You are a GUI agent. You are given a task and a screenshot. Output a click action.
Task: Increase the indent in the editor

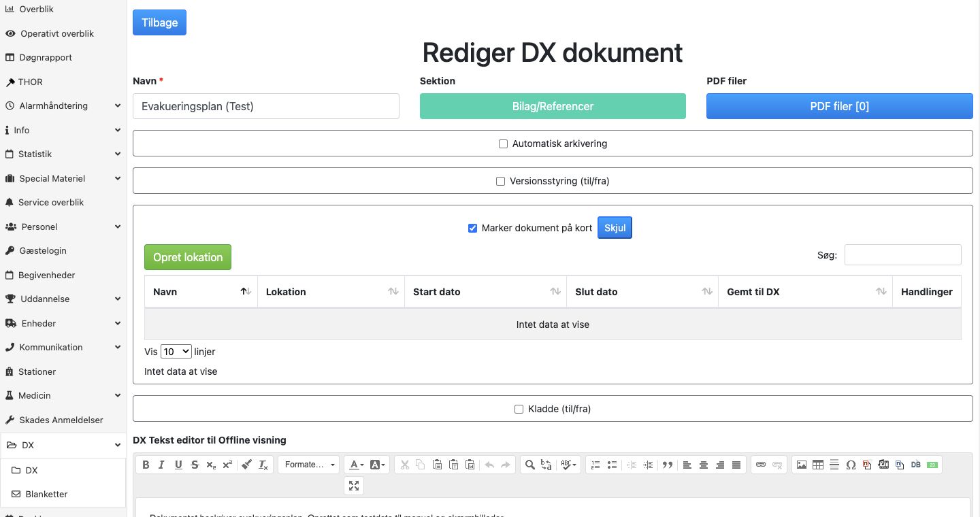(648, 465)
